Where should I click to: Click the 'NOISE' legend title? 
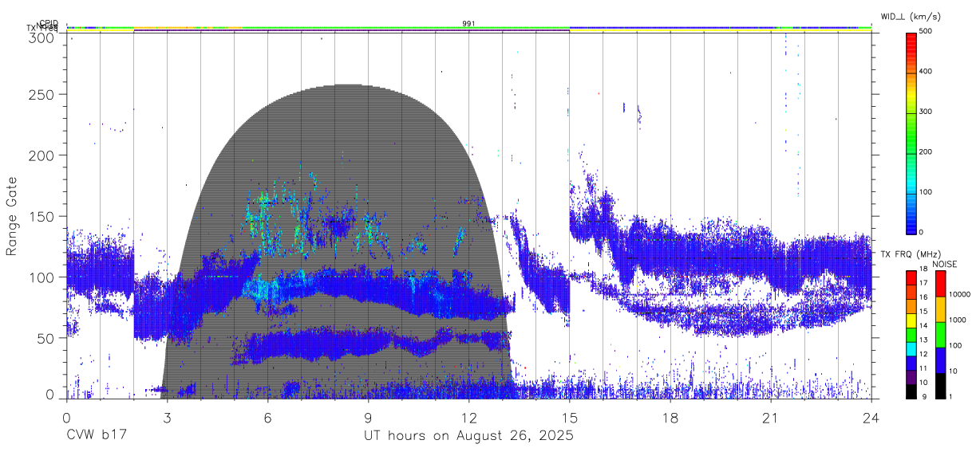[x=944, y=263]
